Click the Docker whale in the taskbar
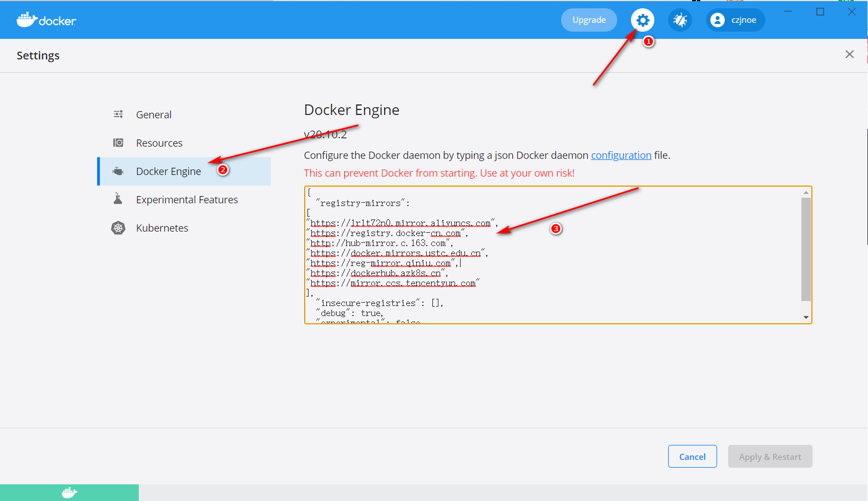868x501 pixels. [69, 492]
